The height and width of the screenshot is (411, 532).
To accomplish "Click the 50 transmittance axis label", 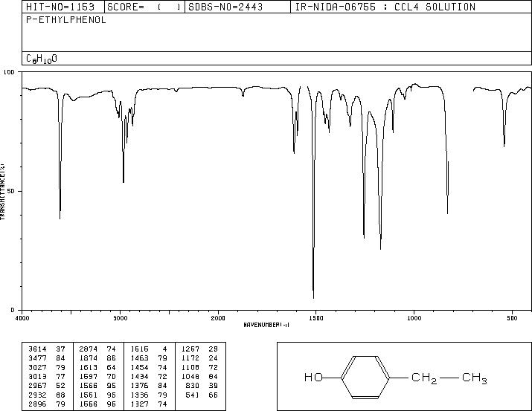I will tap(11, 192).
